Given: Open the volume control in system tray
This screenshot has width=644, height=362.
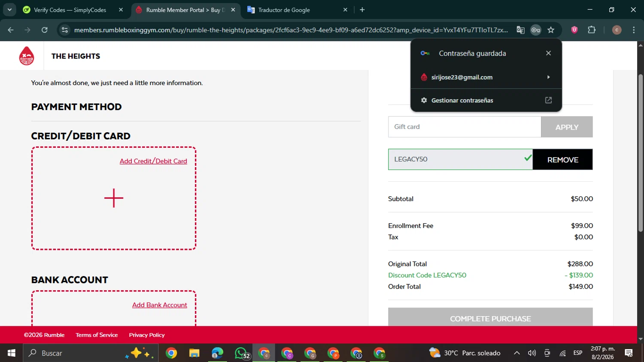Looking at the screenshot, I should click(x=532, y=353).
